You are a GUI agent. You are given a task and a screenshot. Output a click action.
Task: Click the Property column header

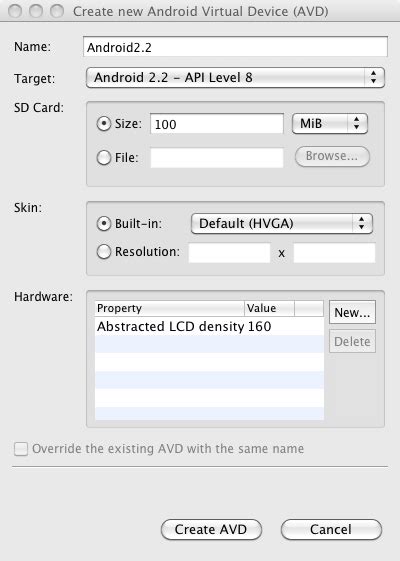(x=170, y=308)
